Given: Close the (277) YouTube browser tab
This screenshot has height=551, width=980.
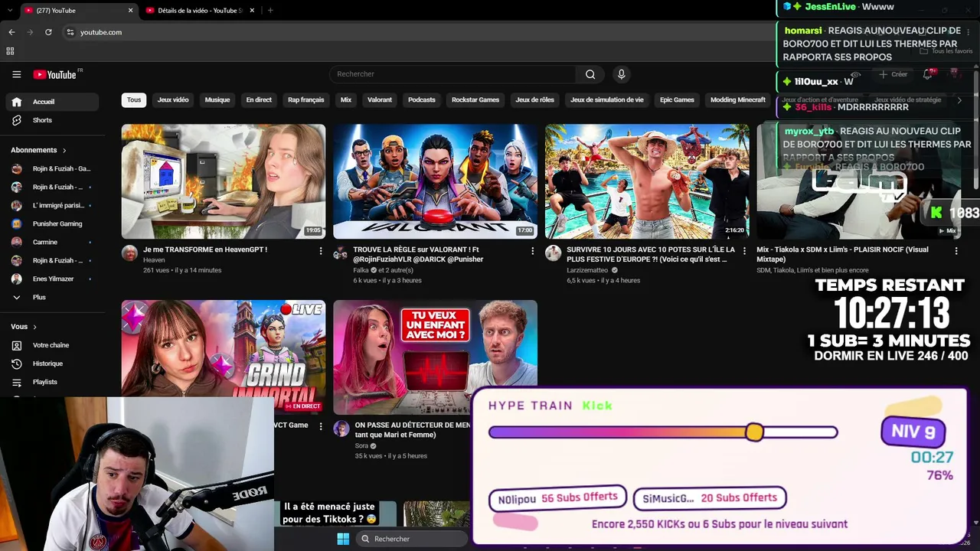Looking at the screenshot, I should [130, 11].
